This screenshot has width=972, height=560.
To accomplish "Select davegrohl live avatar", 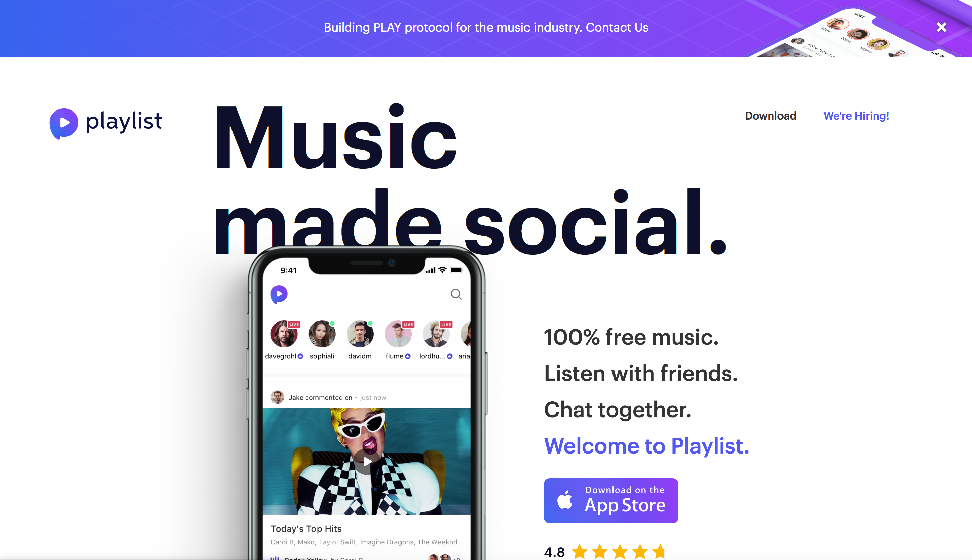I will pos(284,334).
